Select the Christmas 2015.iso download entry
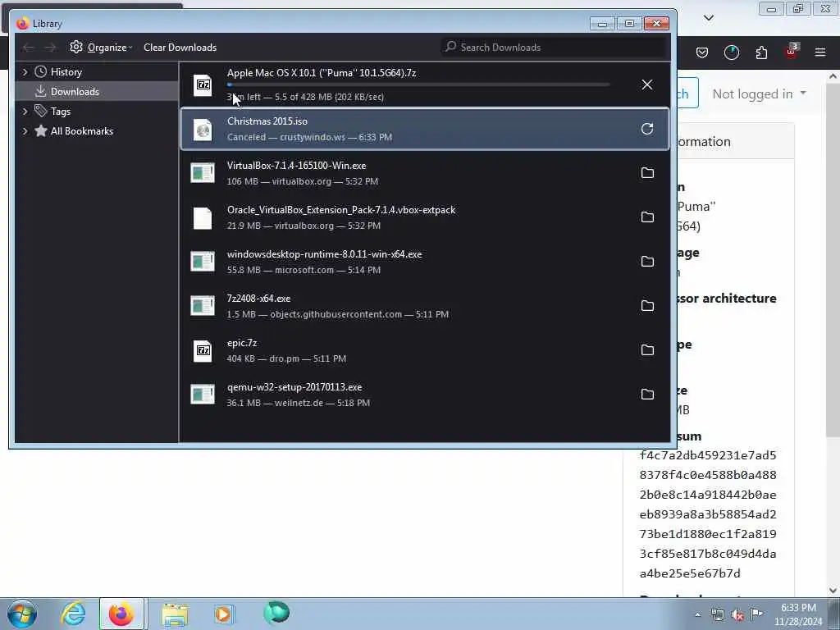The height and width of the screenshot is (630, 840). click(x=424, y=129)
